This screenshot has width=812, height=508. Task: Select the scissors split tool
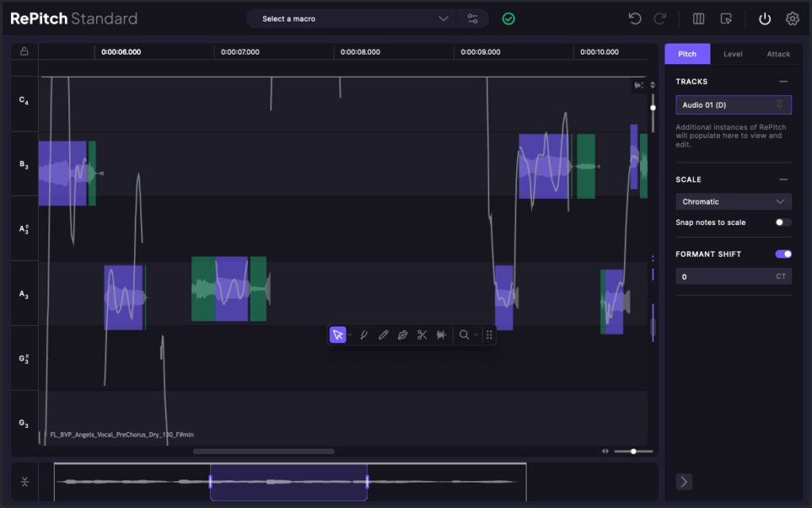click(x=422, y=335)
